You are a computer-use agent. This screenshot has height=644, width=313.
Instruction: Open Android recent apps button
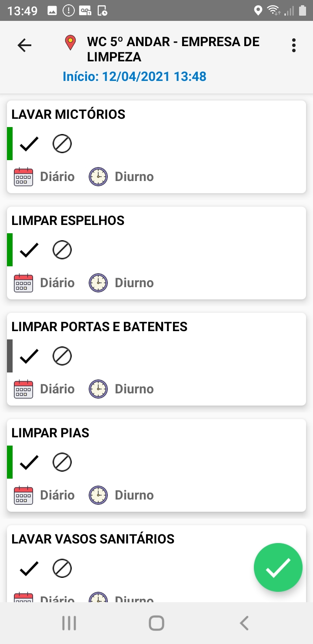[69, 623]
